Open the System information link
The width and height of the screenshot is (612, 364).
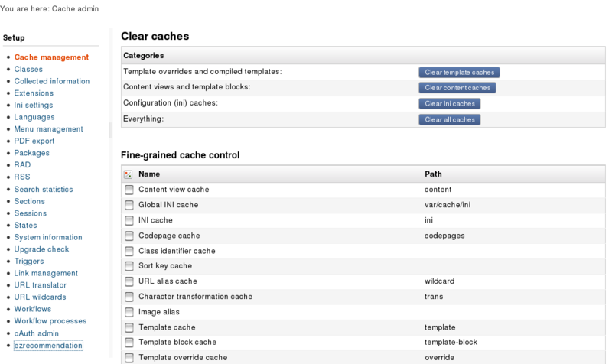click(48, 237)
